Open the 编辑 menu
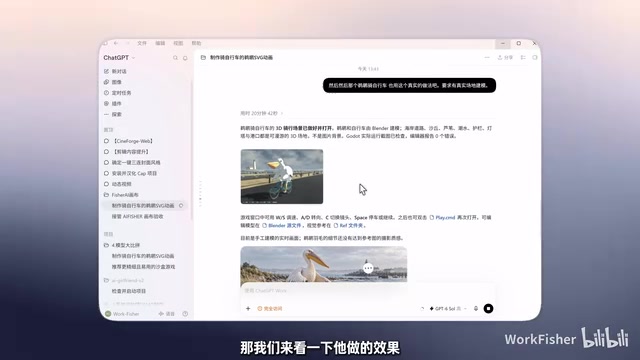This screenshot has width=640, height=360. [160, 43]
